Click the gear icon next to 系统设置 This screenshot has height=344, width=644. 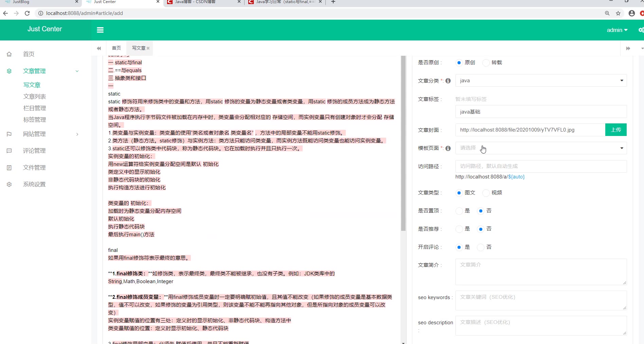[9, 184]
